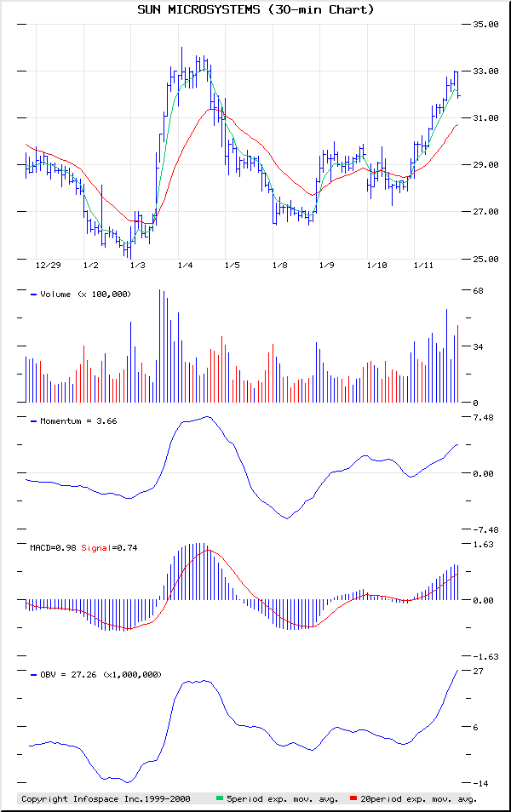Image resolution: width=511 pixels, height=812 pixels.
Task: Click the 1/4 date label
Action: point(185,266)
